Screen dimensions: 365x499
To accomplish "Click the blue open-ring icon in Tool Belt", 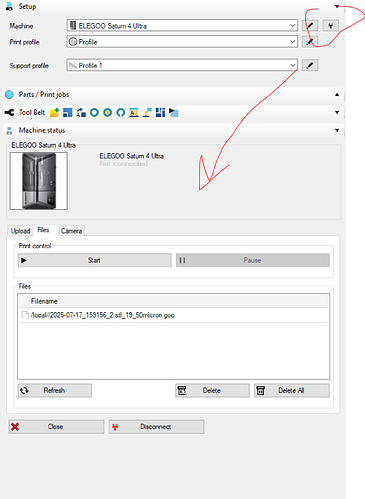I will point(121,113).
